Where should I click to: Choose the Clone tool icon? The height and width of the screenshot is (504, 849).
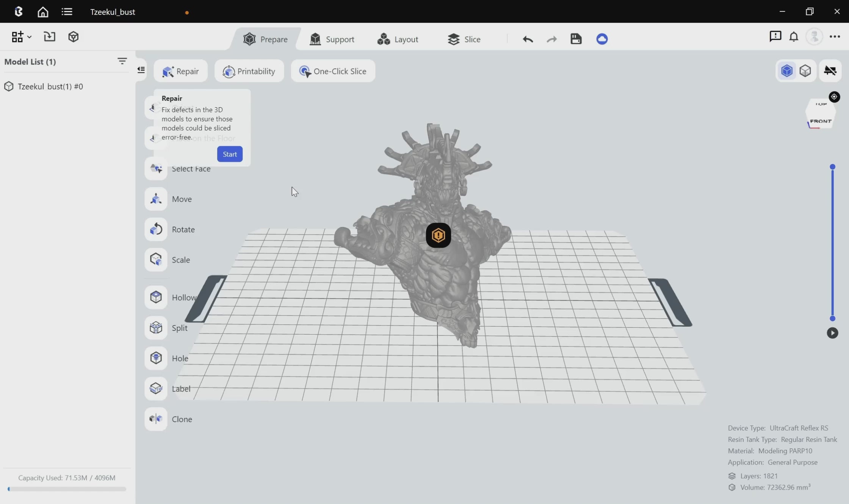[156, 419]
